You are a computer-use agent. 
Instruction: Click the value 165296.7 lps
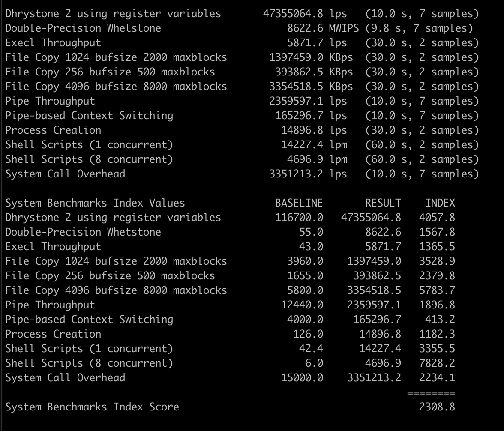(311, 115)
